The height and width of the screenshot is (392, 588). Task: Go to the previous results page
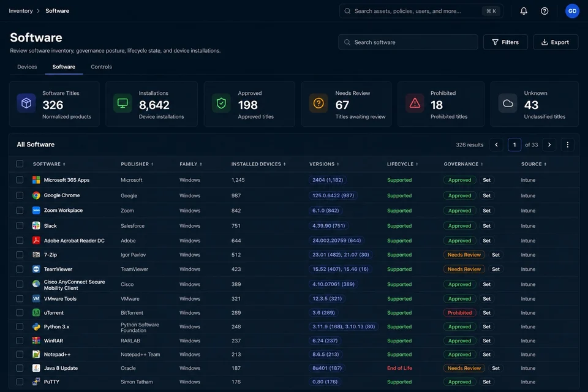496,145
